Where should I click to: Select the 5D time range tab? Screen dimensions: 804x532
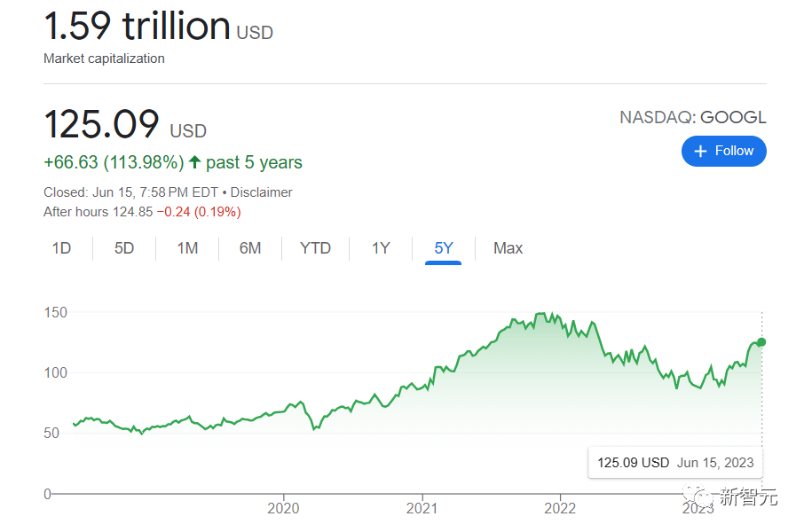pos(124,248)
